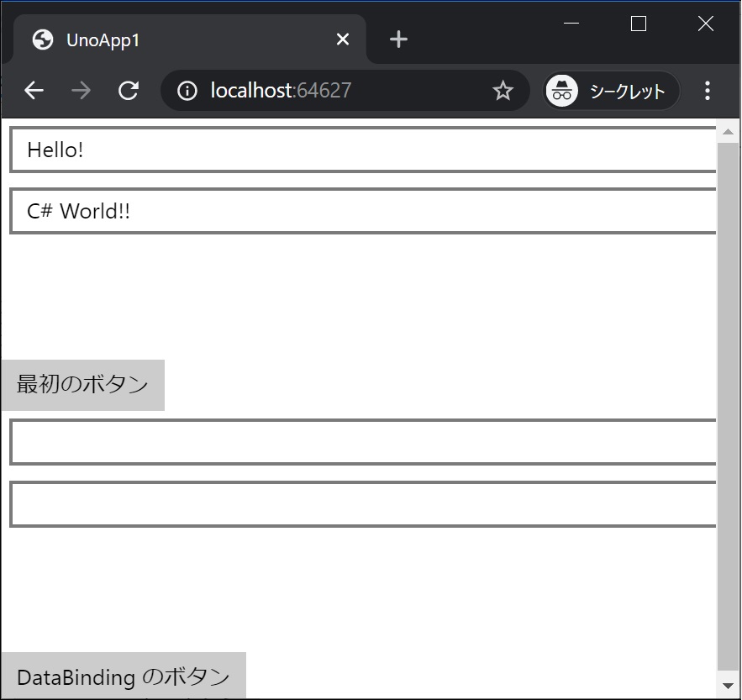This screenshot has width=742, height=700.
Task: Click the localhost:64627 address bar
Action: click(345, 91)
